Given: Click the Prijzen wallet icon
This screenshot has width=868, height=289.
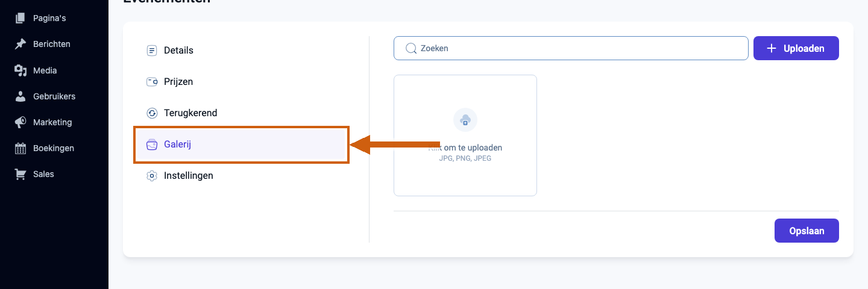Looking at the screenshot, I should tap(152, 82).
